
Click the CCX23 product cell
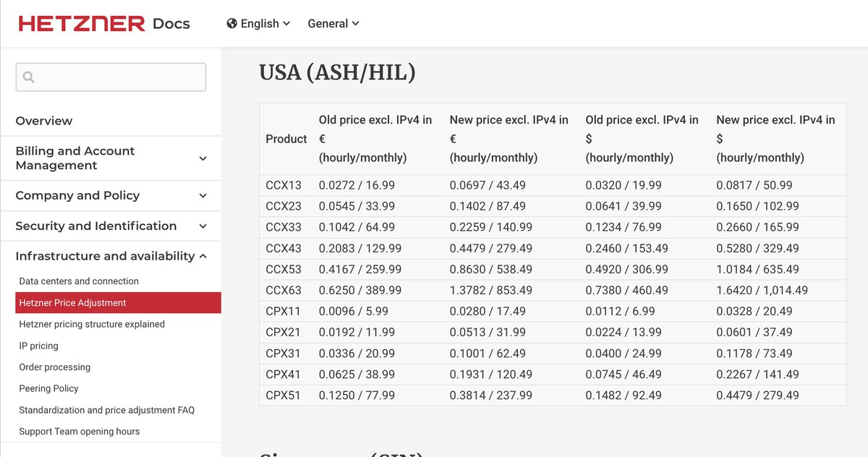pos(284,206)
